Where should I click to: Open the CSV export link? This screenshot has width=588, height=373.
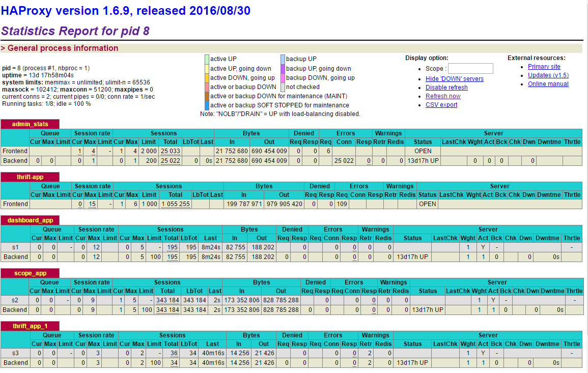441,105
